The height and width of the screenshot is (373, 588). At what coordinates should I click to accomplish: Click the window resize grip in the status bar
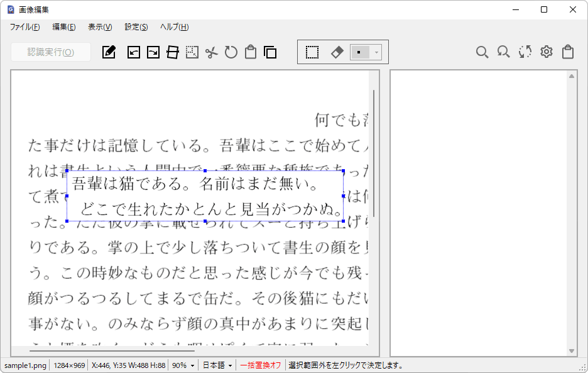point(582,368)
